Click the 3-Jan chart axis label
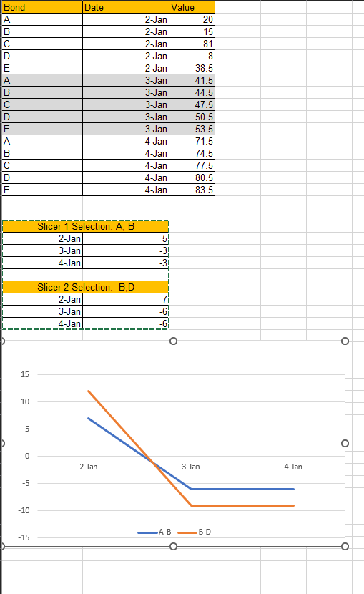The height and width of the screenshot is (594, 364). point(191,467)
